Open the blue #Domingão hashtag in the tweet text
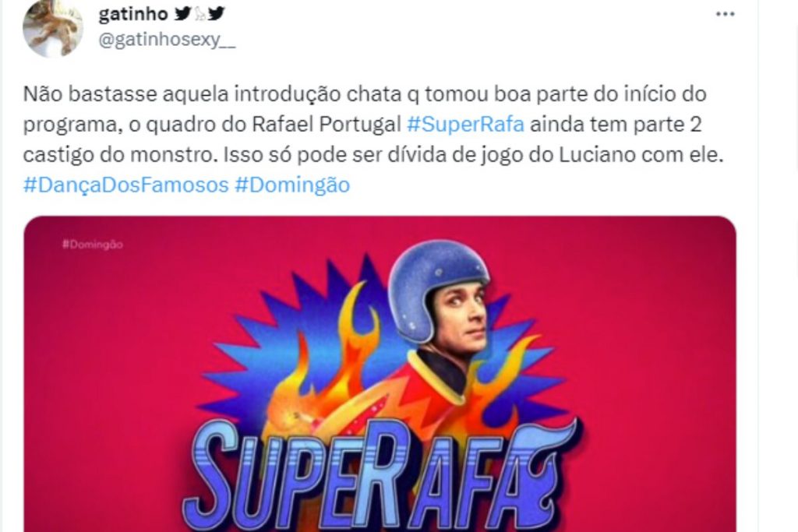 292,185
